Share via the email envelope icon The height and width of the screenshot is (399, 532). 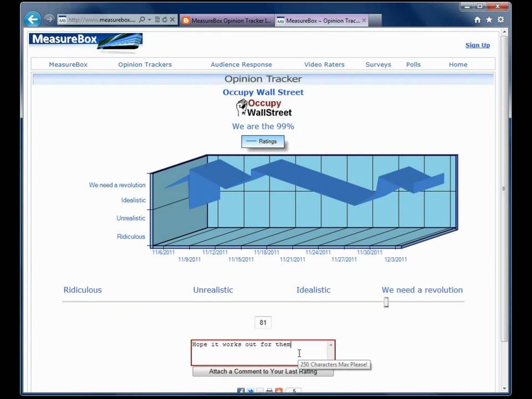[259, 391]
